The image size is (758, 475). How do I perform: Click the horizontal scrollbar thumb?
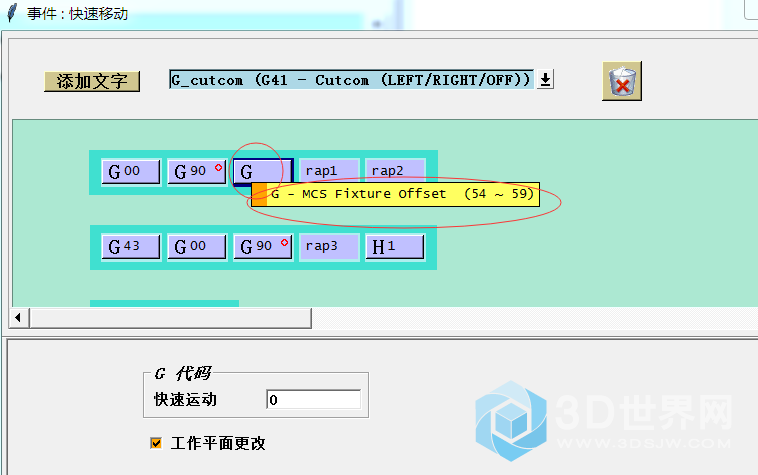(x=170, y=318)
